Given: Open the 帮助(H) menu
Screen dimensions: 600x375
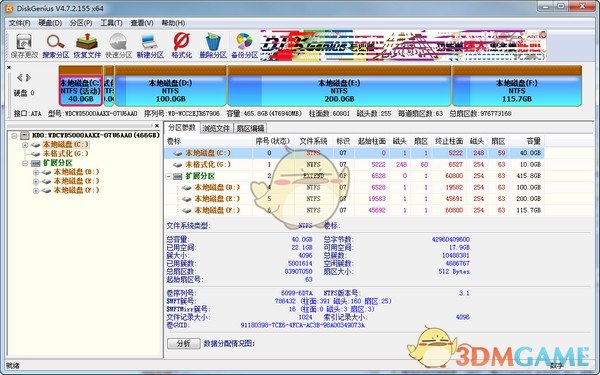Looking at the screenshot, I should click(x=173, y=23).
